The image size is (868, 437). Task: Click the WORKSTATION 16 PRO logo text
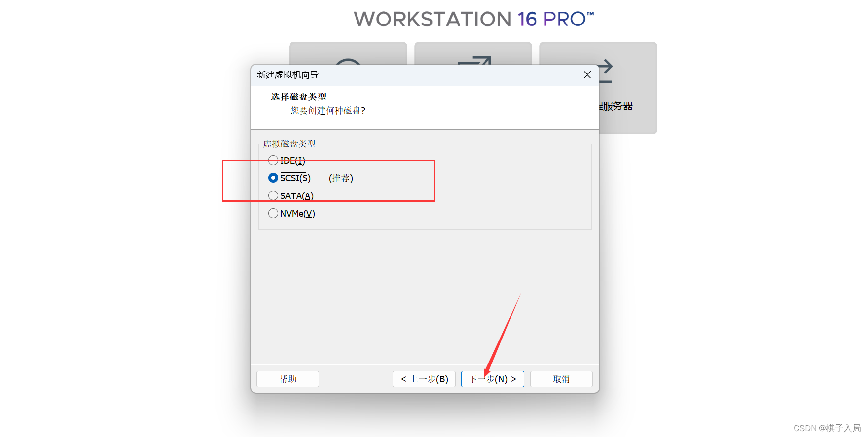[474, 19]
